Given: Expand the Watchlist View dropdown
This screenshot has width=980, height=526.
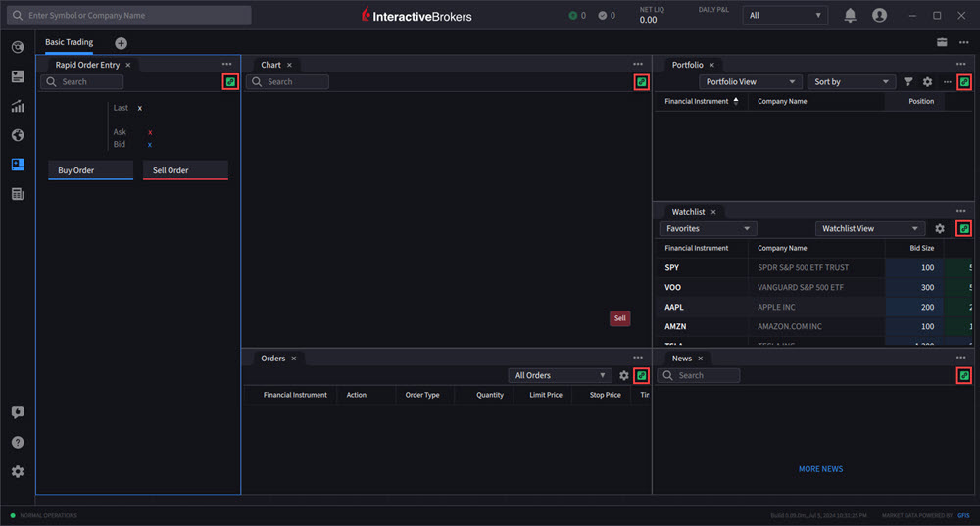Looking at the screenshot, I should coord(869,228).
